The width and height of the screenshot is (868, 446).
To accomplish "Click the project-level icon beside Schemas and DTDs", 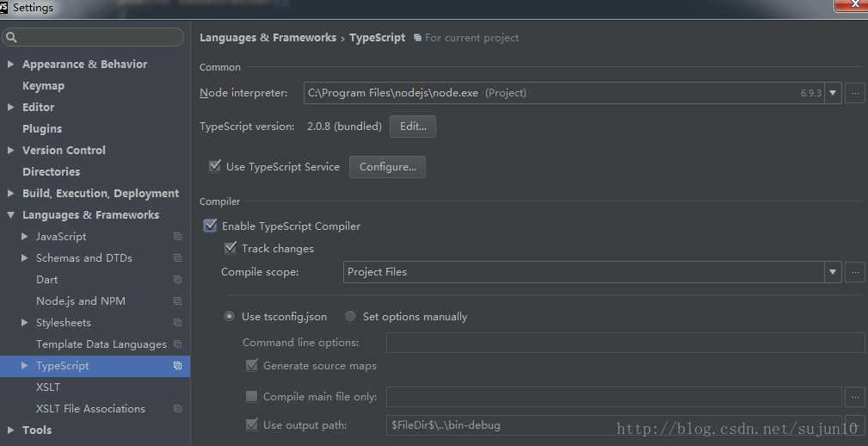I will [177, 258].
